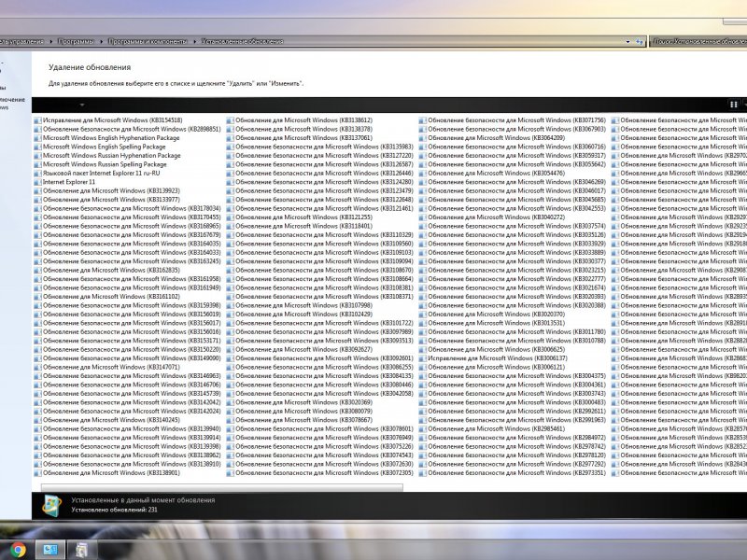Open the Control Panel taskbar icon
The image size is (747, 560).
pyautogui.click(x=50, y=550)
